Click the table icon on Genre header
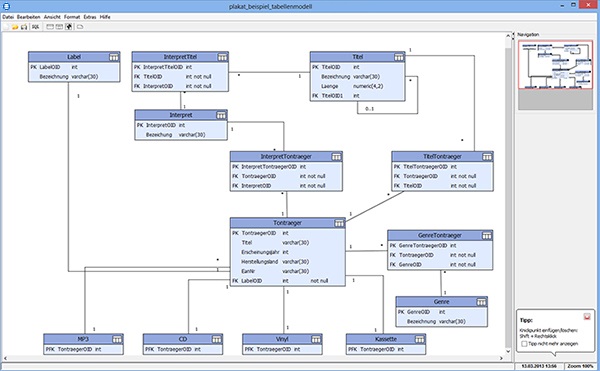Screen dimensions: 600x371 point(481,302)
